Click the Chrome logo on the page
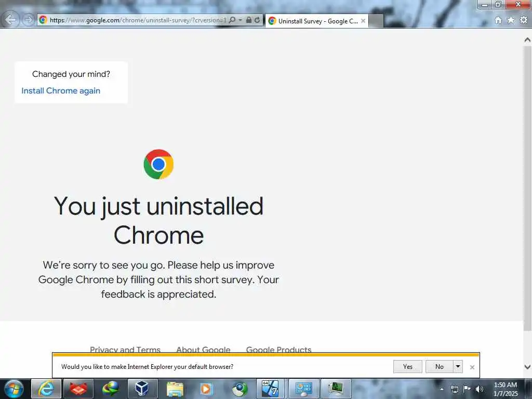Screen dimensions: 532x399 pos(158,164)
